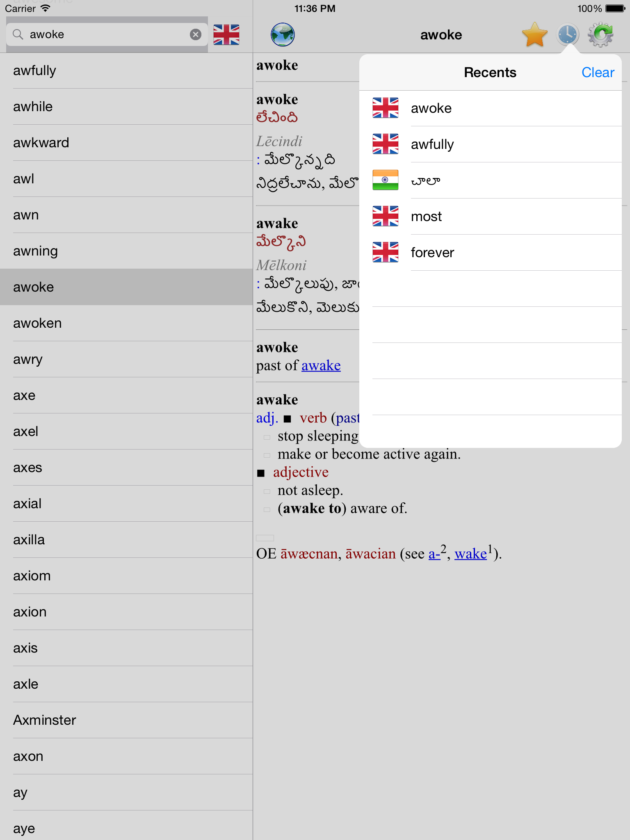Select axis in word list
Screen dimensions: 630x840
[126, 648]
